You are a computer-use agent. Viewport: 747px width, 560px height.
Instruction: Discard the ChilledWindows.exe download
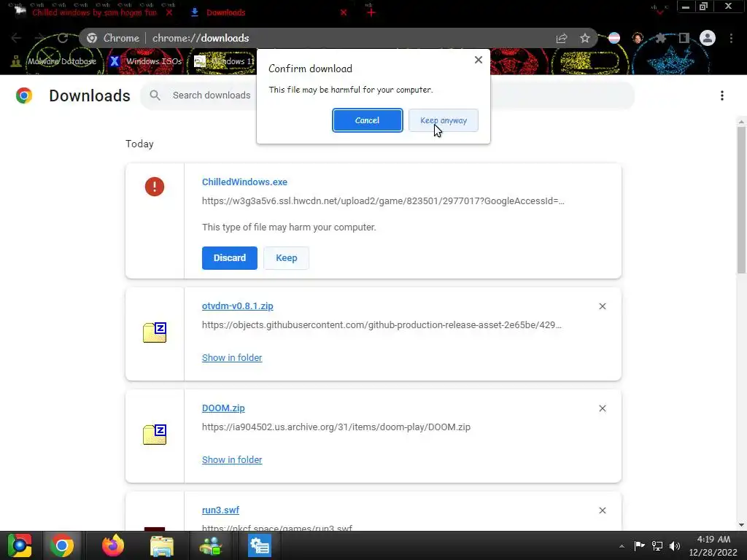tap(229, 257)
